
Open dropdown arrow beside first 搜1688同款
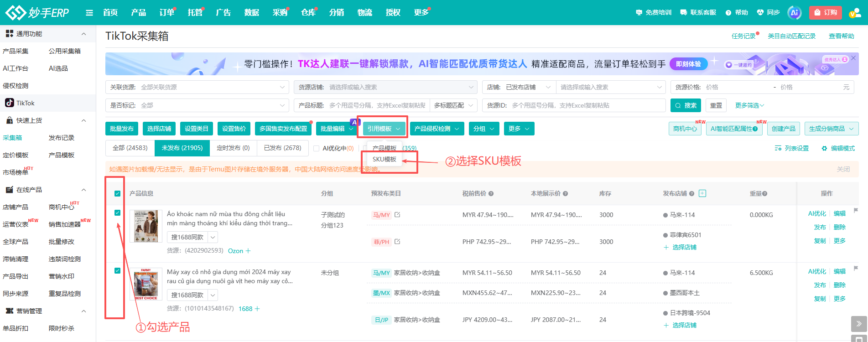(213, 237)
